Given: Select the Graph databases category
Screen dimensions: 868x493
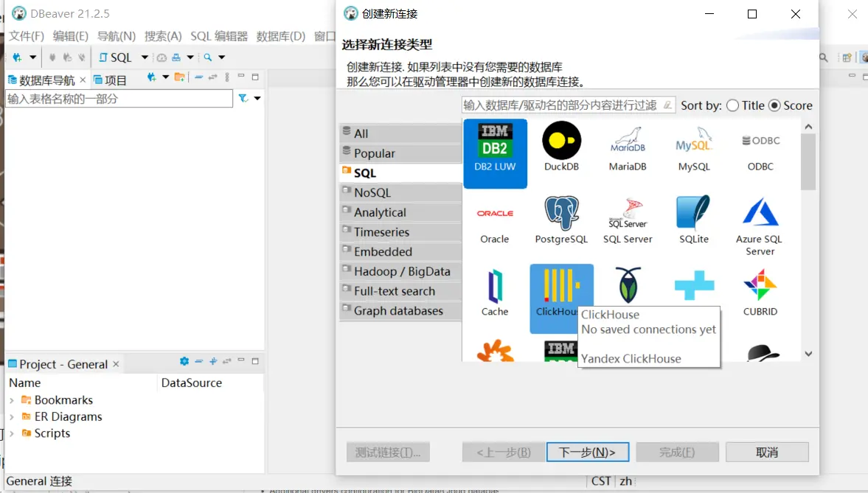Looking at the screenshot, I should (x=400, y=311).
